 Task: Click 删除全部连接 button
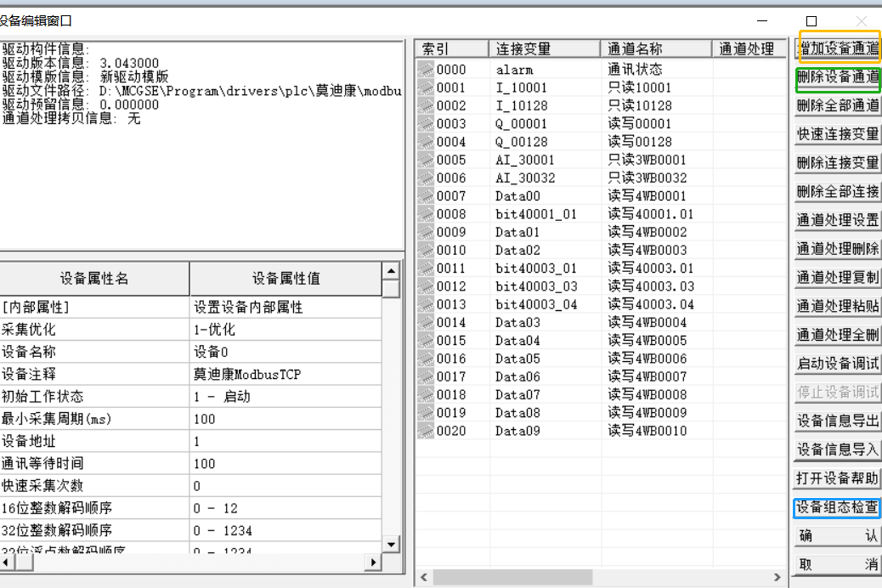click(838, 192)
